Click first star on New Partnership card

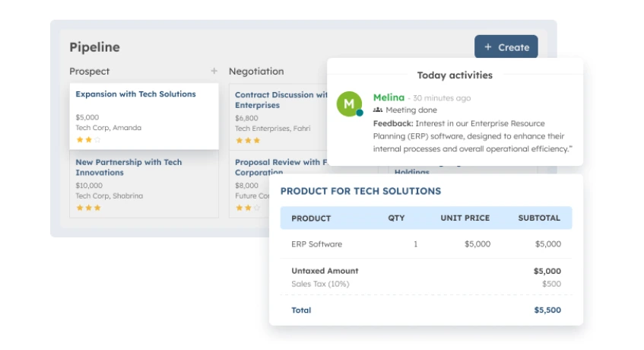pyautogui.click(x=80, y=208)
